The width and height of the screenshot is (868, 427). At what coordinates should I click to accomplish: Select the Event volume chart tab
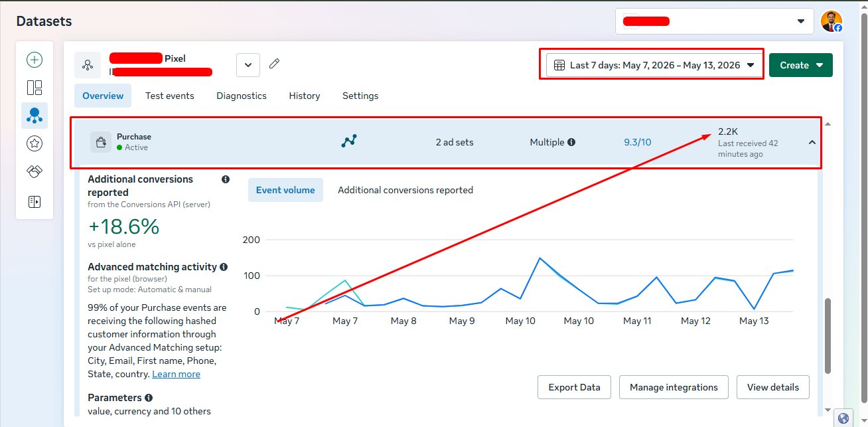coord(285,190)
